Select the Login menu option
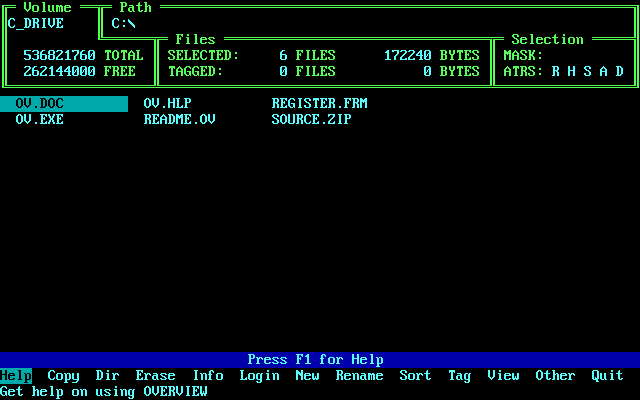This screenshot has height=400, width=640. click(x=260, y=376)
